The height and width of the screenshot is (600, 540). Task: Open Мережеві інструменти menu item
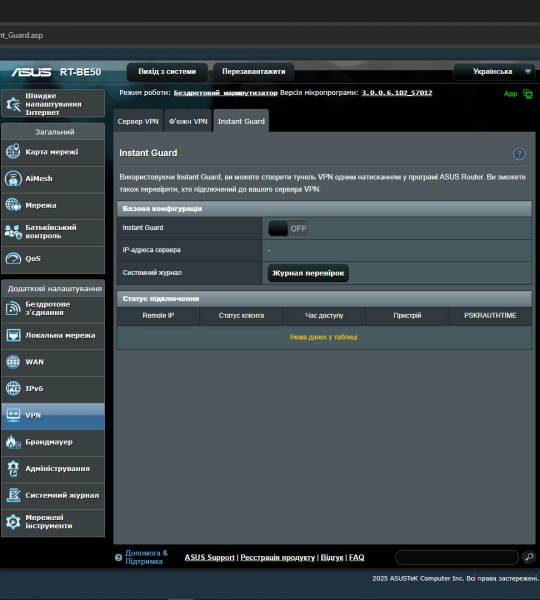pyautogui.click(x=53, y=522)
